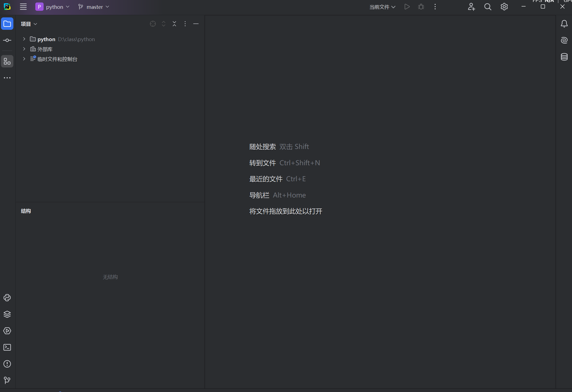Open the Git tool window
This screenshot has width=572, height=392.
point(7,380)
